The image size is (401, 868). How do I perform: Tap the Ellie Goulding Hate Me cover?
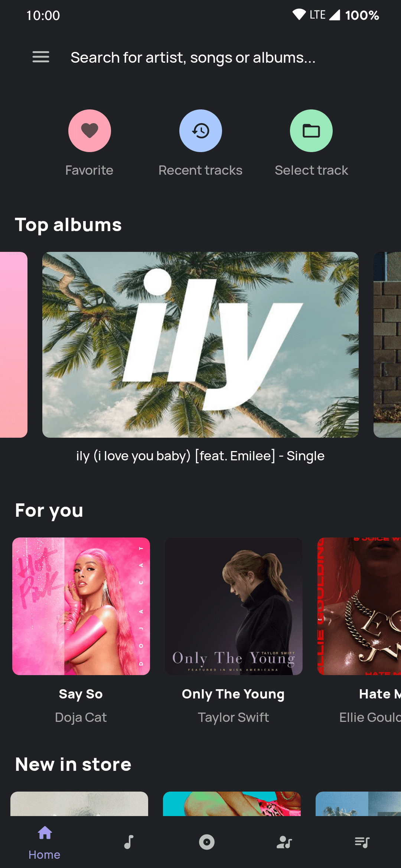(x=359, y=606)
